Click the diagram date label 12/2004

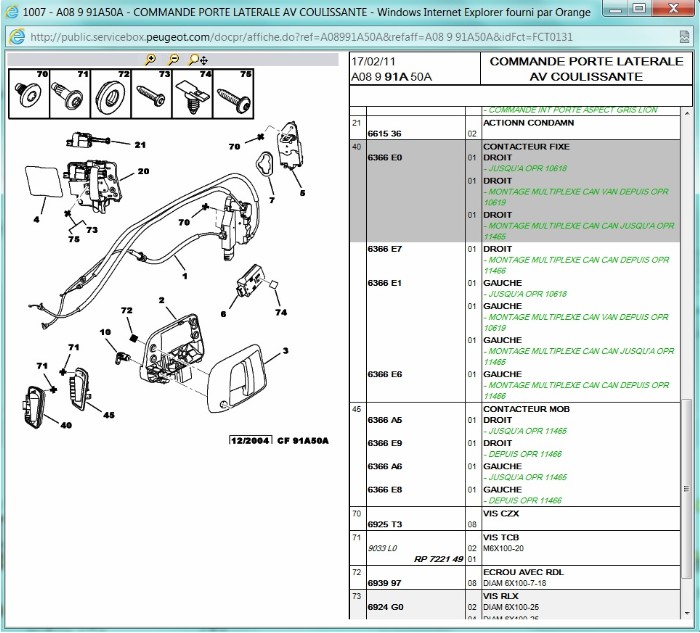tap(250, 441)
